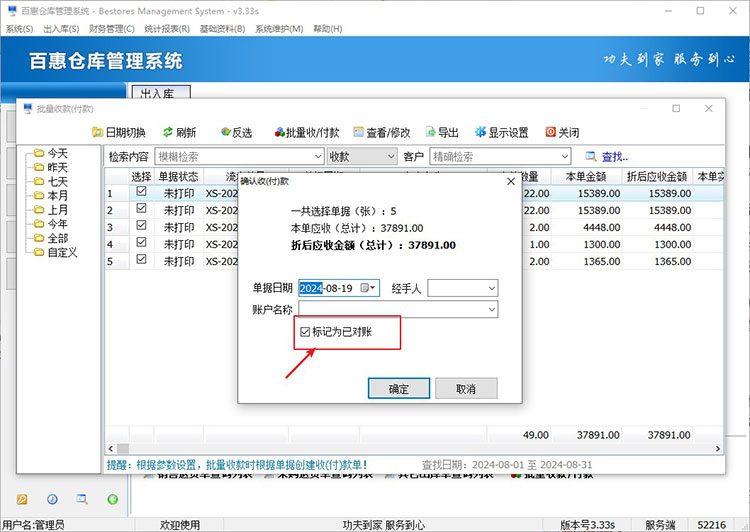Open 批量收/付款 from the toolbar
Screen dimensions: 750x532
[x=307, y=133]
